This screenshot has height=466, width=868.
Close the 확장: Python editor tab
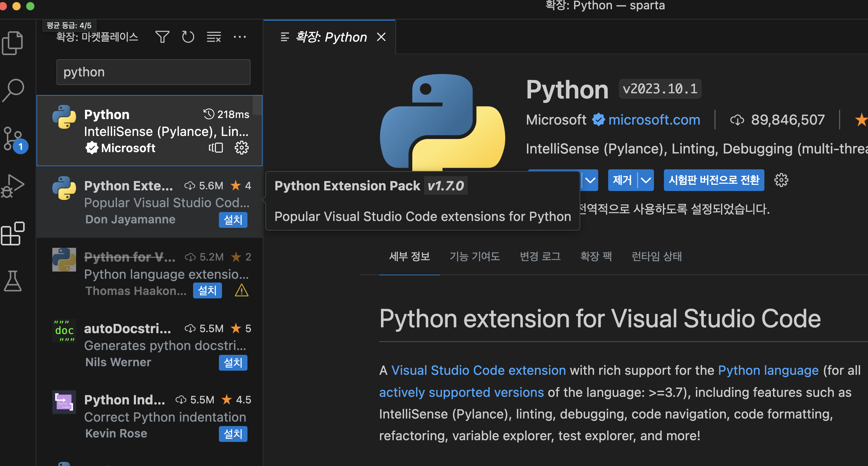pos(381,37)
